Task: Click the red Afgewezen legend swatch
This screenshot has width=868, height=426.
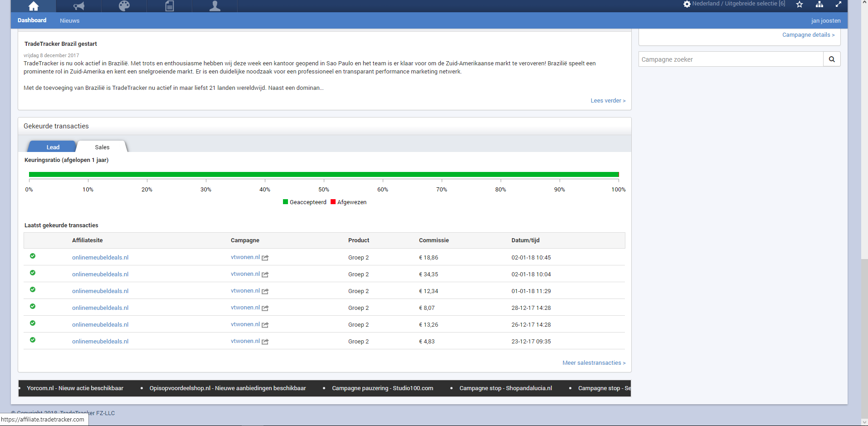Action: coord(333,202)
